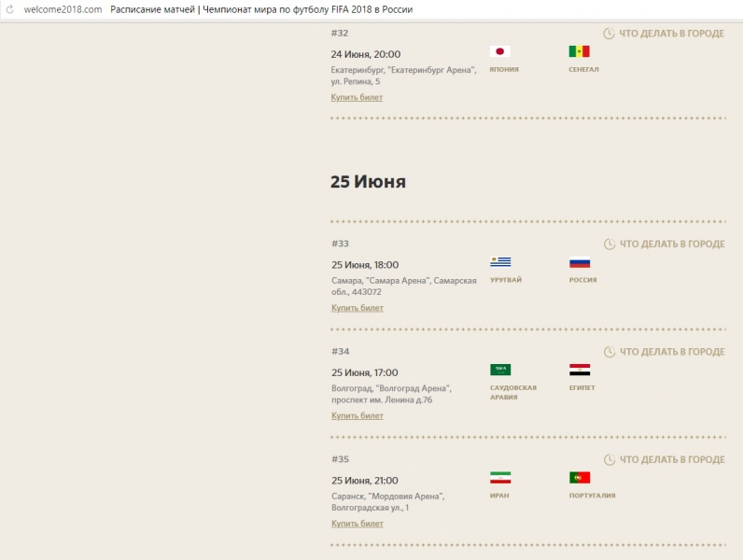Buy ticket for match #32 Japan–Senegal
Screen dimensions: 743x560
(x=357, y=97)
